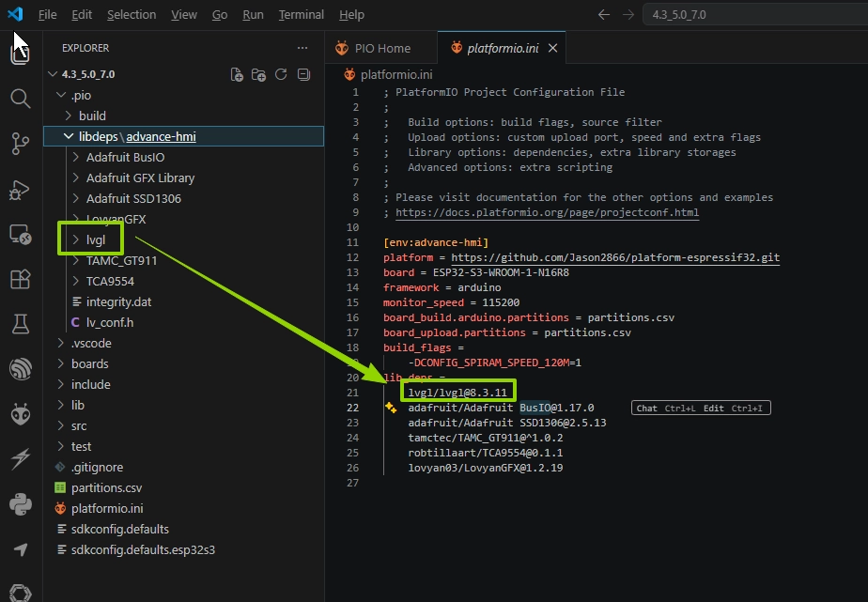Expand the Adafruit SSD1306 folder

(x=182, y=199)
